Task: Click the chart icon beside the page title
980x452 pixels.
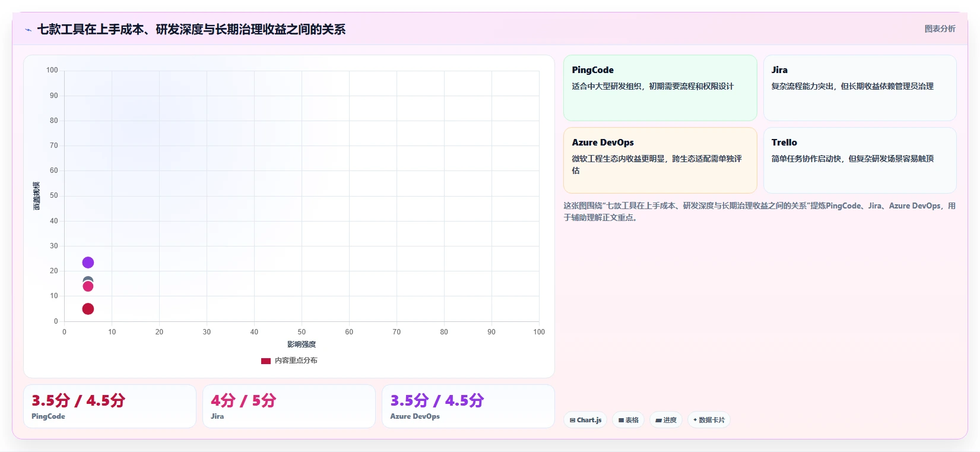Action: [x=28, y=30]
